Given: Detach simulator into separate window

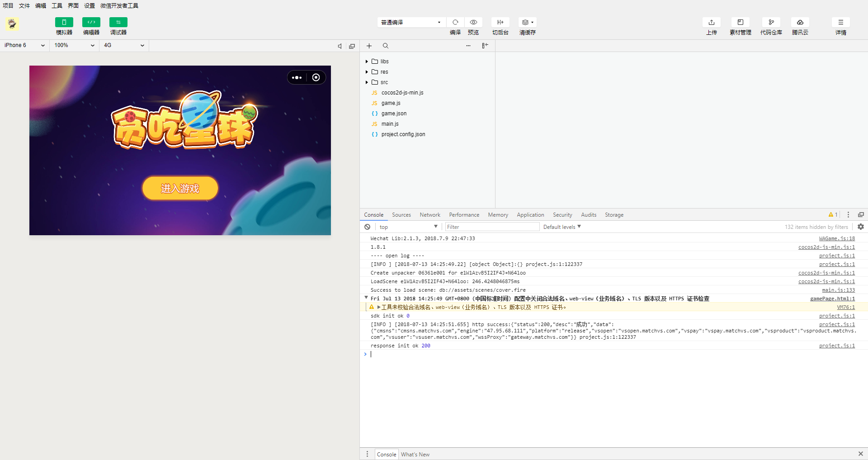Looking at the screenshot, I should [352, 46].
